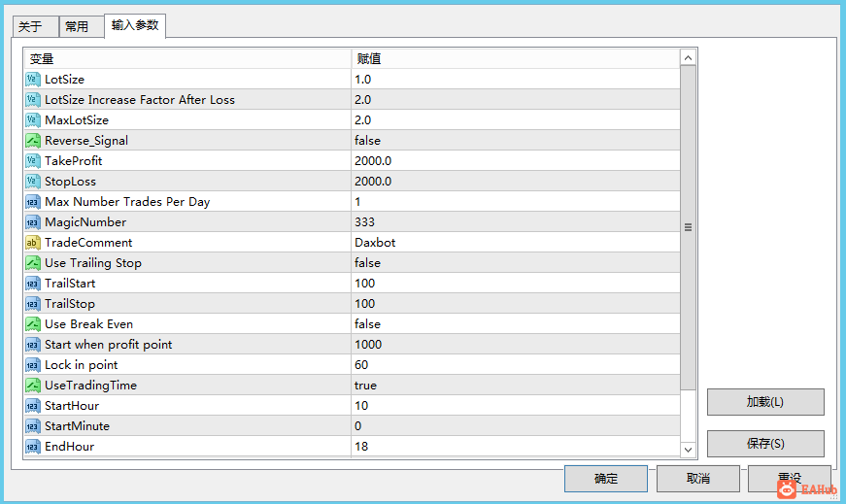Open the 关于 tab
Viewport: 846px width, 504px height.
tap(35, 26)
